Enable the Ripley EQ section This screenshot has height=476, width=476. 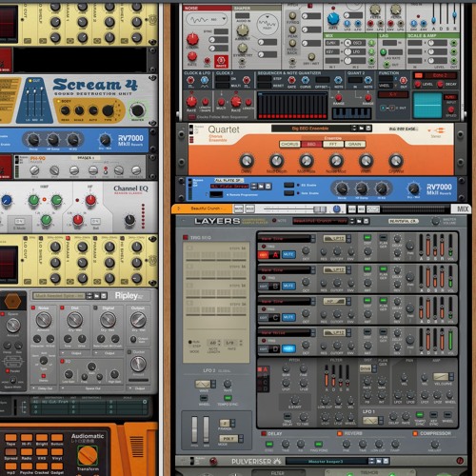pos(62,361)
